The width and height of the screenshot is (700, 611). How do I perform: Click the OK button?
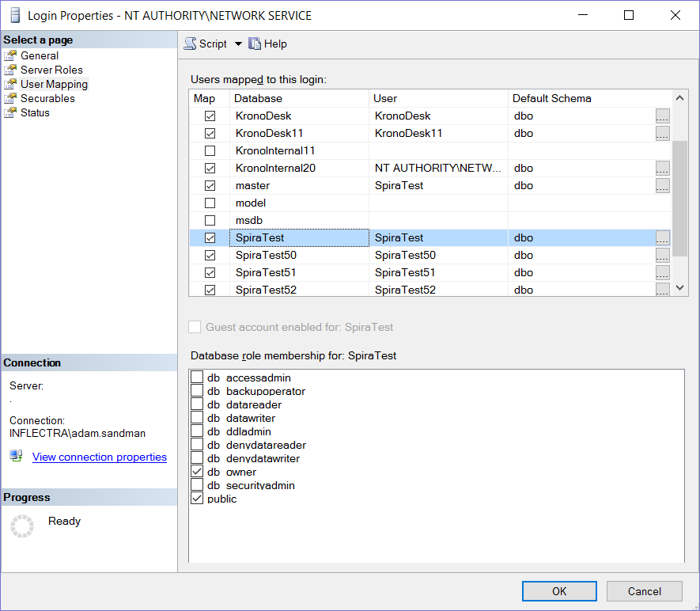coord(559,591)
